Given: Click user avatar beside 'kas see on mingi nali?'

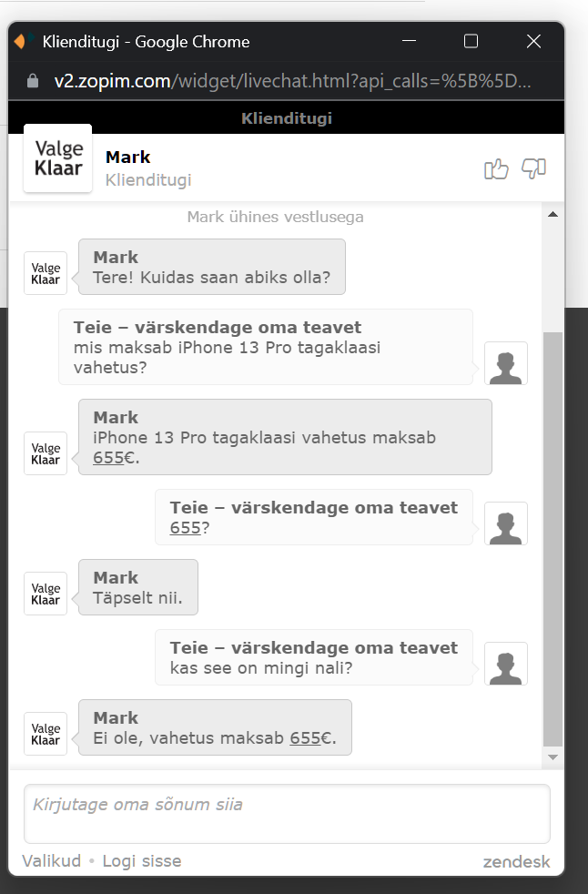Looking at the screenshot, I should pyautogui.click(x=506, y=664).
